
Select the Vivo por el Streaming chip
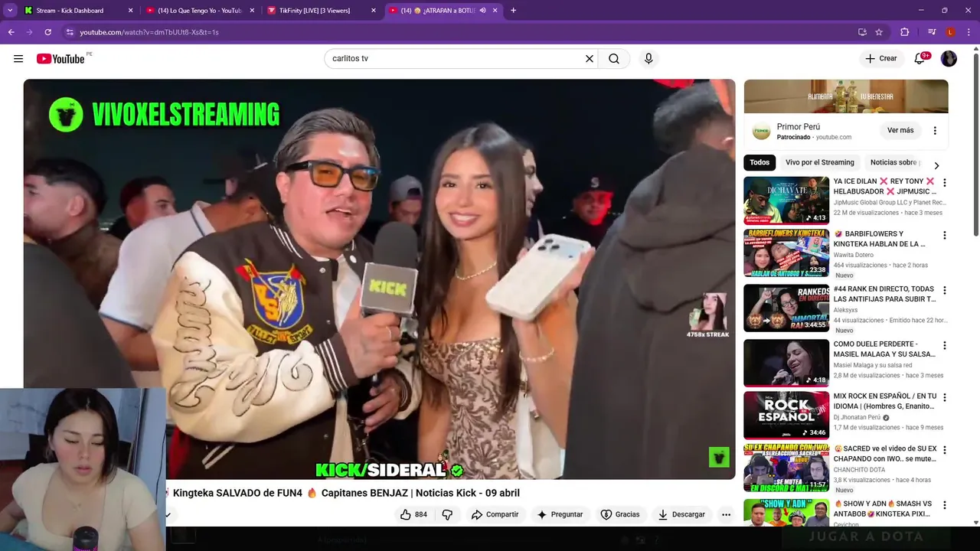tap(819, 162)
